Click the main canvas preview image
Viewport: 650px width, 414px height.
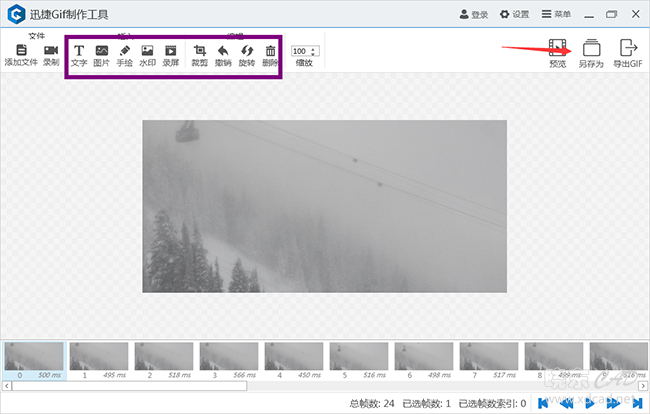click(x=325, y=206)
